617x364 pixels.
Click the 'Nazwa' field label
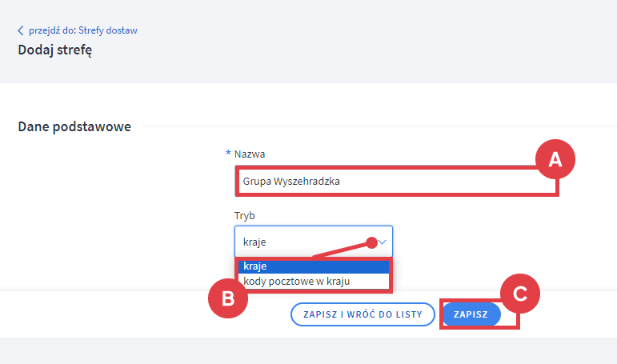pos(250,154)
